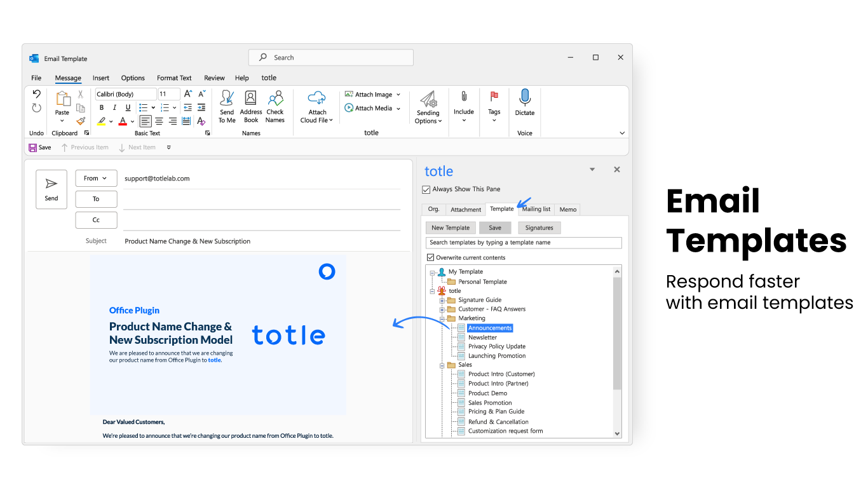
Task: Apply italic formatting
Action: click(x=115, y=107)
